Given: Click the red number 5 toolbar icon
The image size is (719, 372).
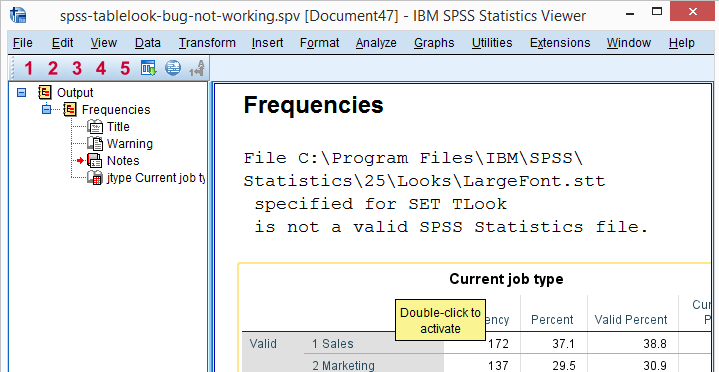Looking at the screenshot, I should tap(125, 69).
